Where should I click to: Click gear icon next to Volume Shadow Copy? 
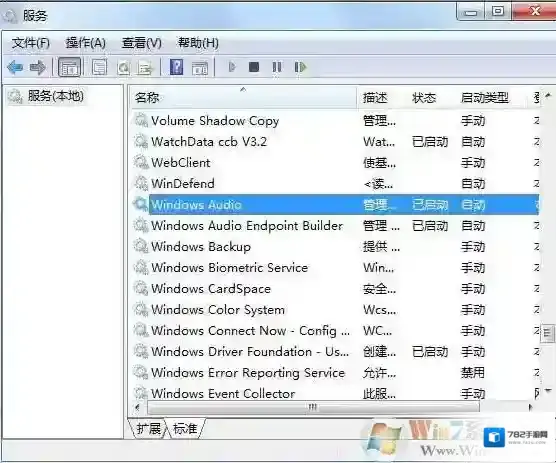pyautogui.click(x=141, y=121)
